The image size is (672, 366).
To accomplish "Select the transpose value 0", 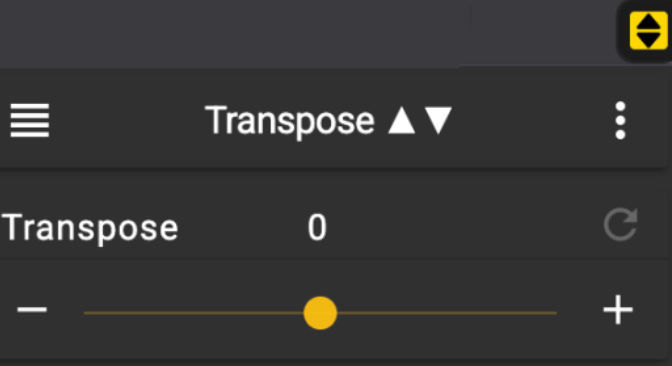I will [317, 227].
